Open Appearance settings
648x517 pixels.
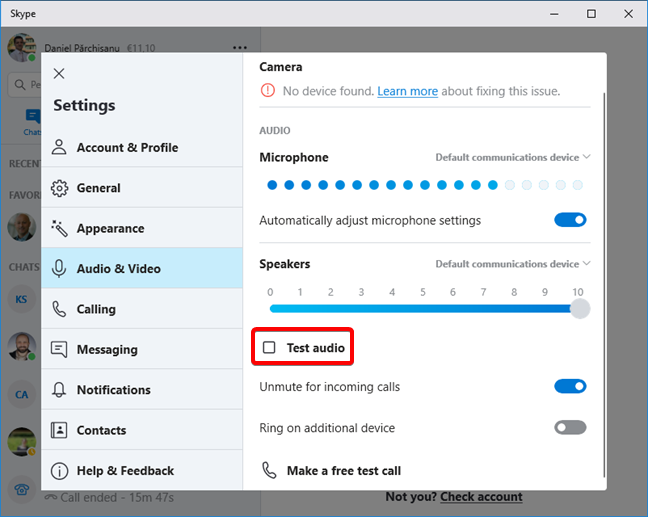(142, 228)
